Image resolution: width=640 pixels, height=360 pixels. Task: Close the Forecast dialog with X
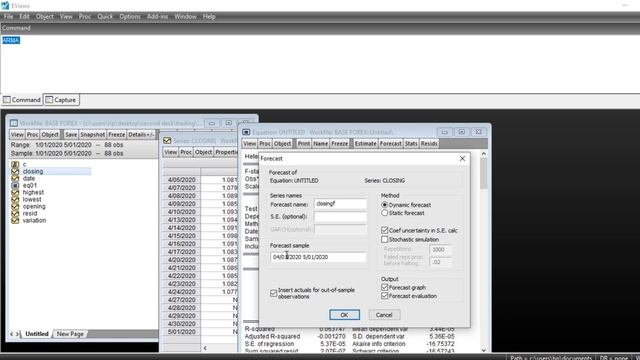click(x=462, y=158)
